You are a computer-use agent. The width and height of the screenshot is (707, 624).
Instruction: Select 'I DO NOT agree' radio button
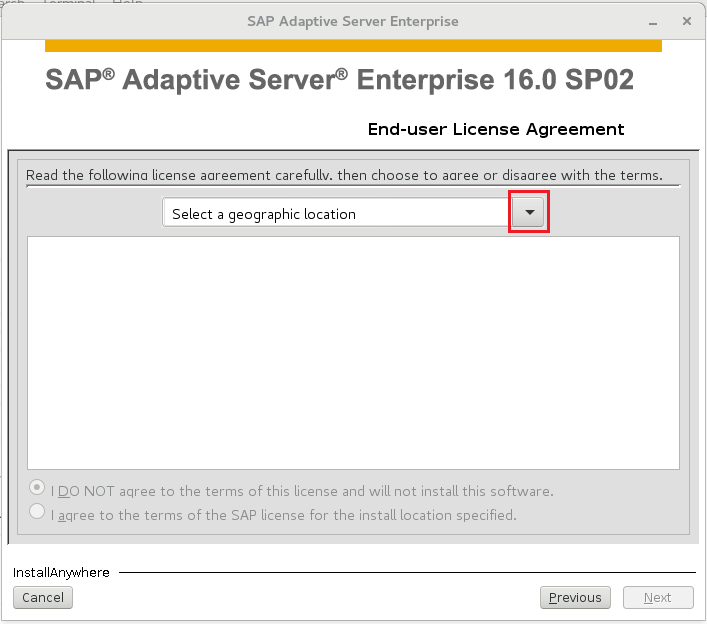pos(37,487)
